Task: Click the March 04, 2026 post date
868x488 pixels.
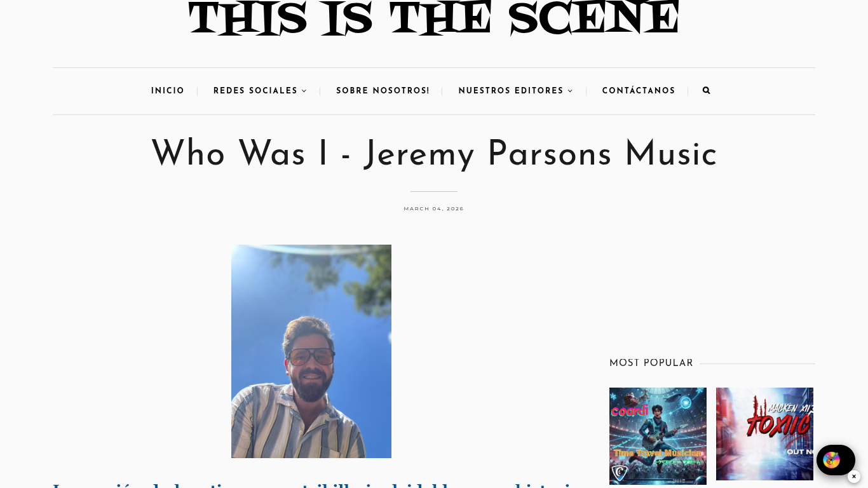Action: pos(434,208)
